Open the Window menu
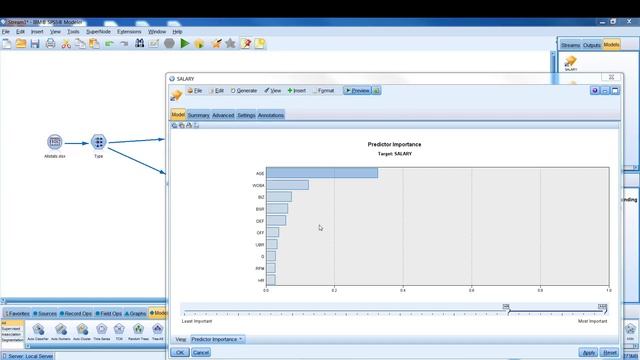The image size is (640, 360). point(157,31)
